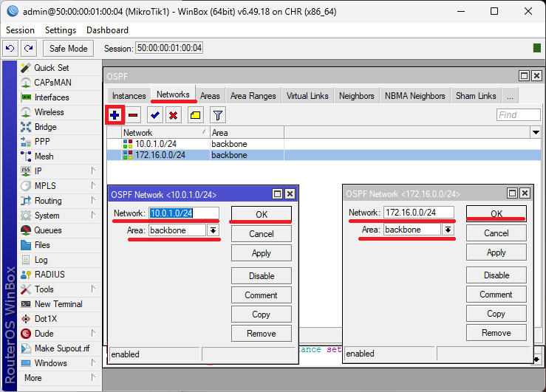Click the blue checkmark Enable icon

[x=155, y=115]
